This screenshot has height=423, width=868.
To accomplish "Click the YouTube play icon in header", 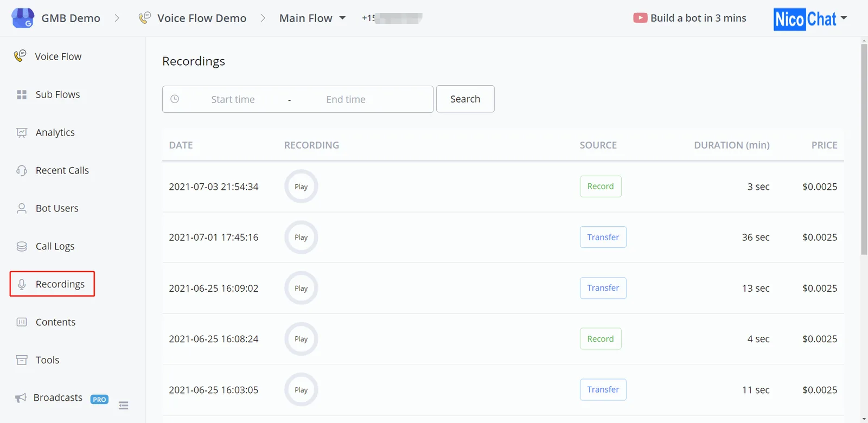I will [640, 18].
